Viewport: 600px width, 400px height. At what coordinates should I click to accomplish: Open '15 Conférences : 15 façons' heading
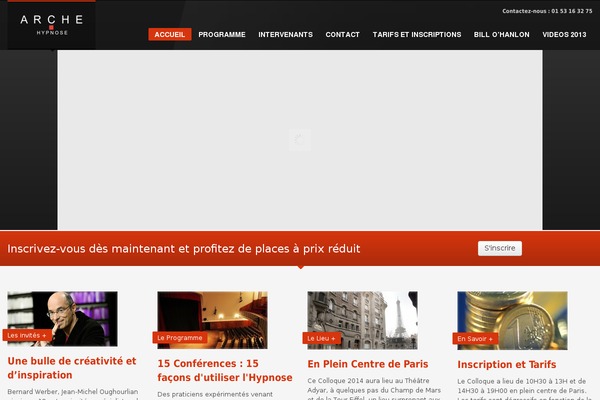click(225, 370)
